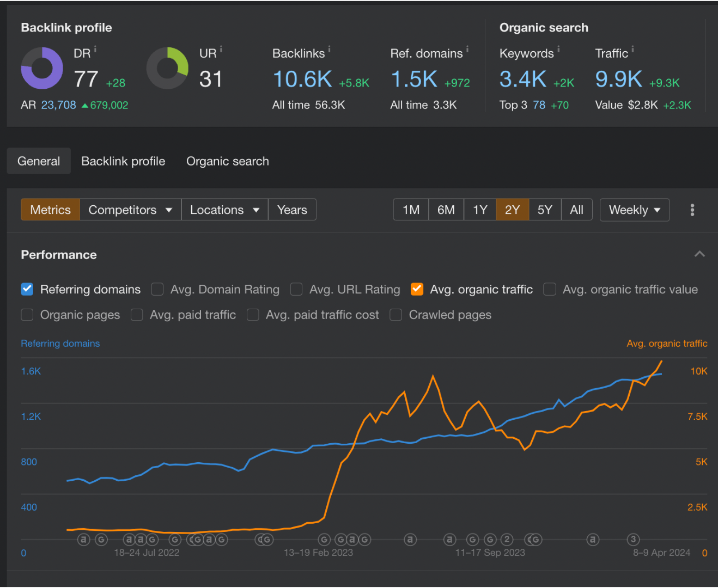Click the Keywords info icon
Image resolution: width=718 pixels, height=588 pixels.
[x=558, y=50]
